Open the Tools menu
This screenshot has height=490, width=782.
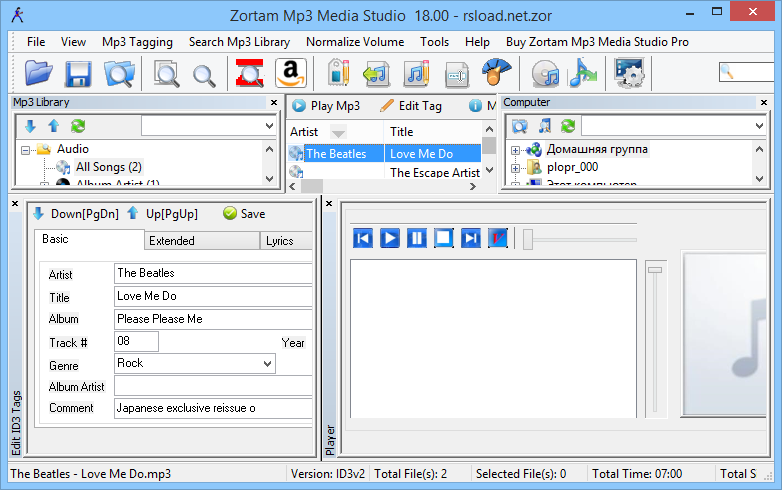434,42
